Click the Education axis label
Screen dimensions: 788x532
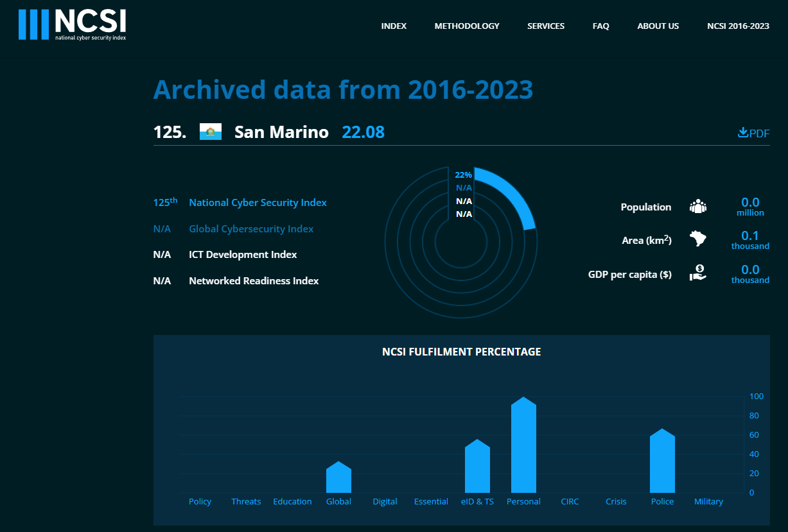click(292, 502)
